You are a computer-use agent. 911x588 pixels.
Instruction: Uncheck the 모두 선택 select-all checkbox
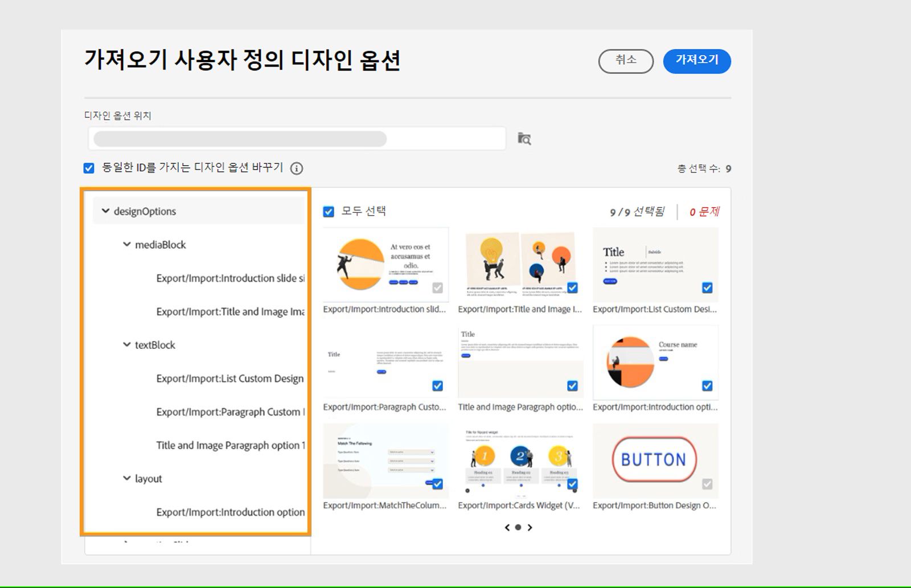pyautogui.click(x=327, y=211)
